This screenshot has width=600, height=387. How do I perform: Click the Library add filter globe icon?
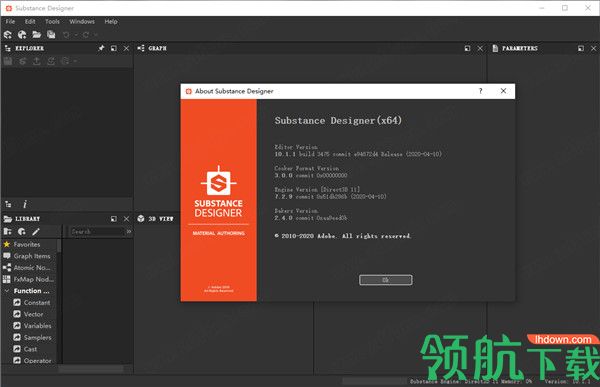(x=22, y=232)
